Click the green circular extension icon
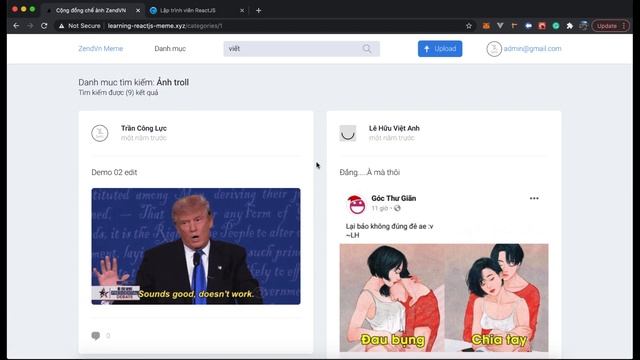 (x=556, y=26)
